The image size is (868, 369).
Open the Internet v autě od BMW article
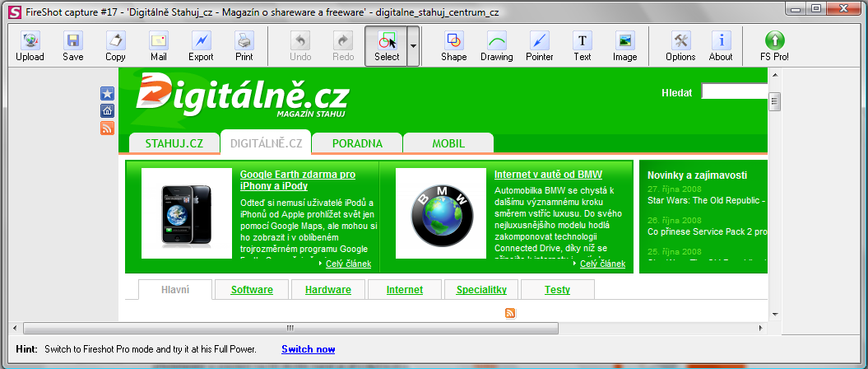(548, 175)
